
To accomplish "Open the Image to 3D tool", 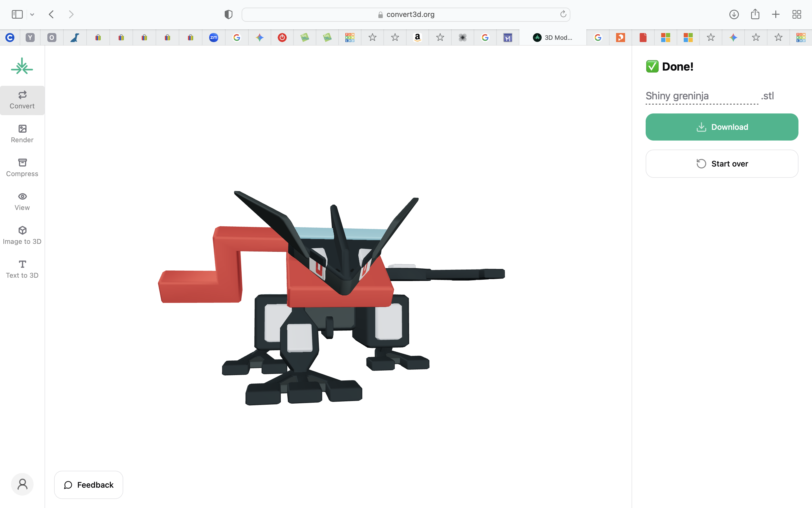I will 22,236.
